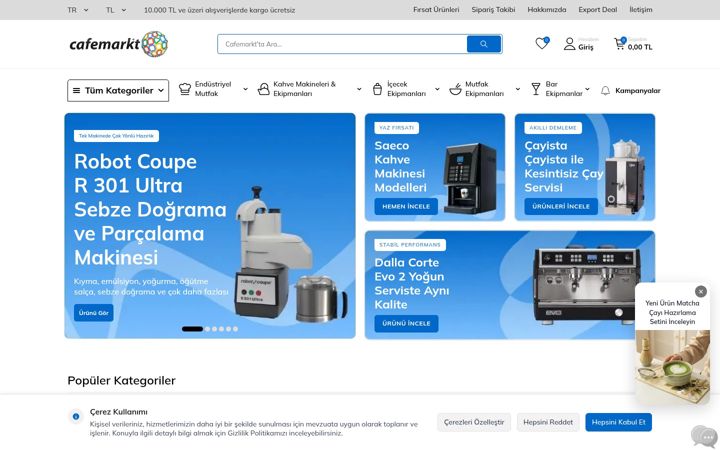The width and height of the screenshot is (720, 450).
Task: Click the YAZ FIRSATI tag
Action: click(396, 128)
